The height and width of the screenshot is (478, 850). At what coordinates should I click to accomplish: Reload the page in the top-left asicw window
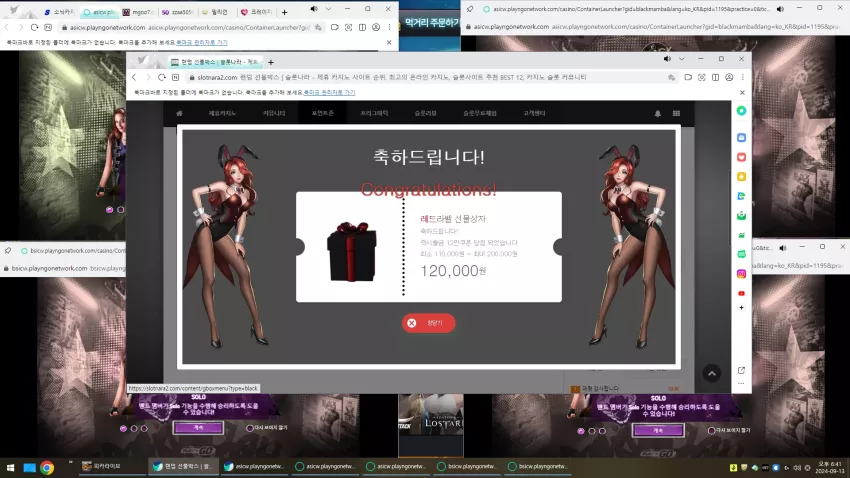(34, 27)
